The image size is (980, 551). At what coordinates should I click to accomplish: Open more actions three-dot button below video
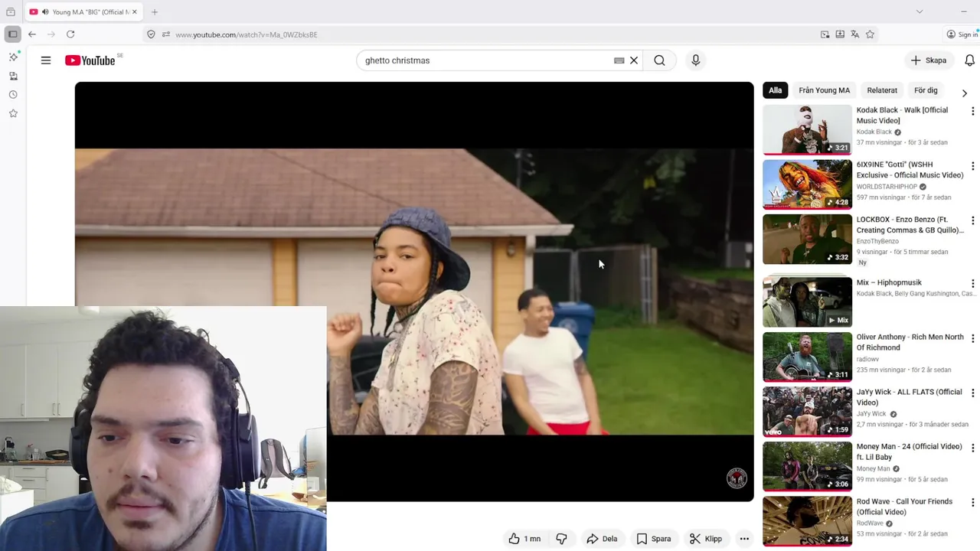pyautogui.click(x=744, y=539)
